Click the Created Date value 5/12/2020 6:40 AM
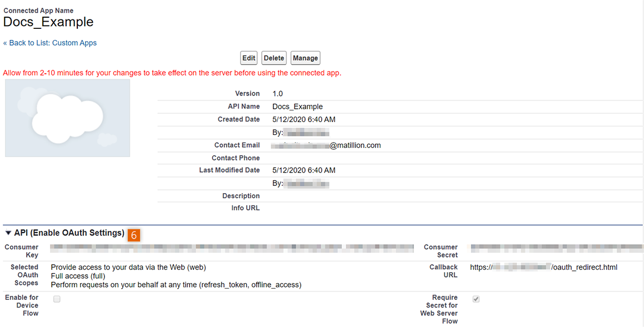 (304, 120)
